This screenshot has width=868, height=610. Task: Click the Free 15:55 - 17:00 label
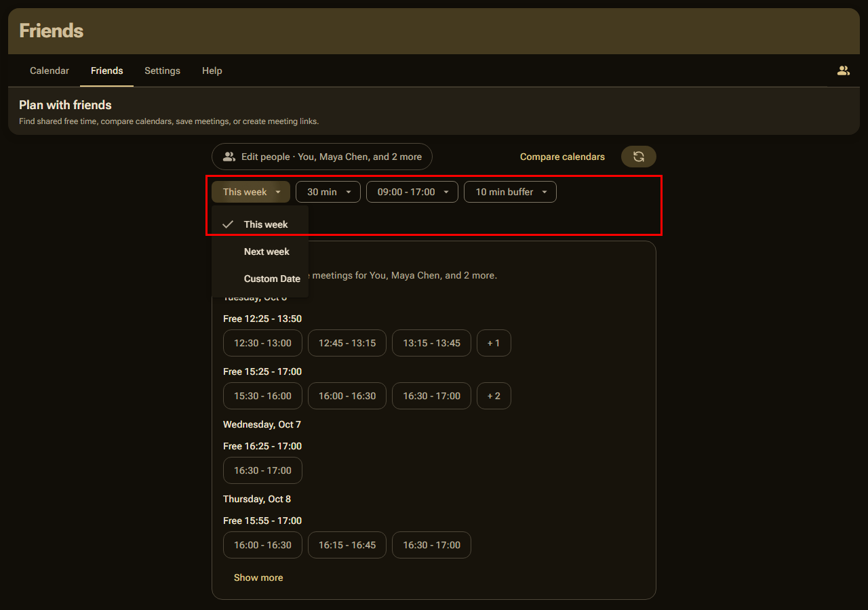[x=262, y=521]
